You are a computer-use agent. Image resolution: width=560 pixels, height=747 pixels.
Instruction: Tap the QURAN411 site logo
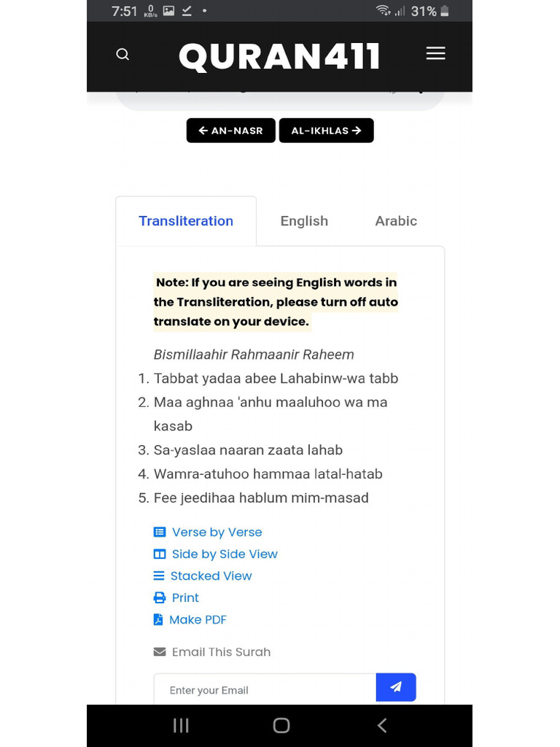pos(279,56)
